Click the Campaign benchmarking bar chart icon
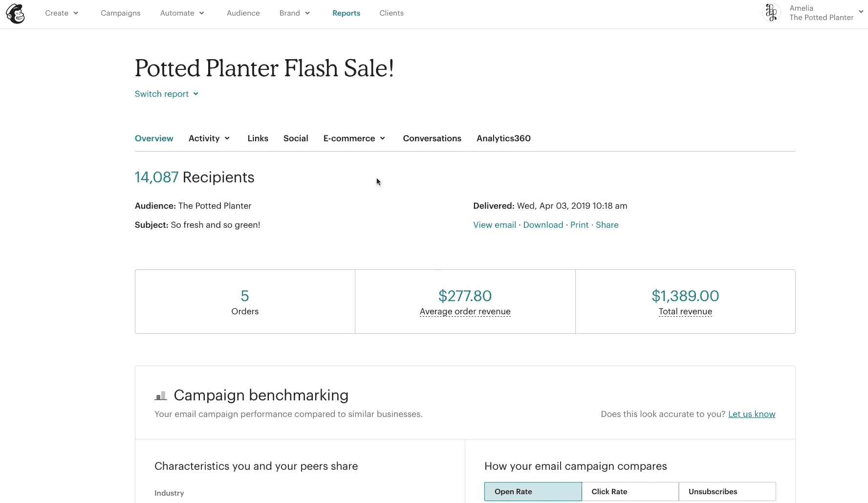 (x=161, y=395)
